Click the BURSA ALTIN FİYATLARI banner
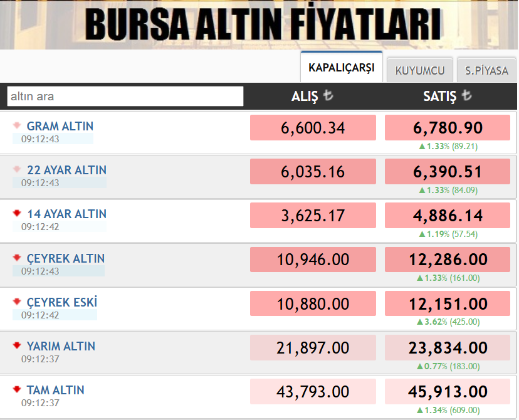This screenshot has height=420, width=519. coord(259,24)
